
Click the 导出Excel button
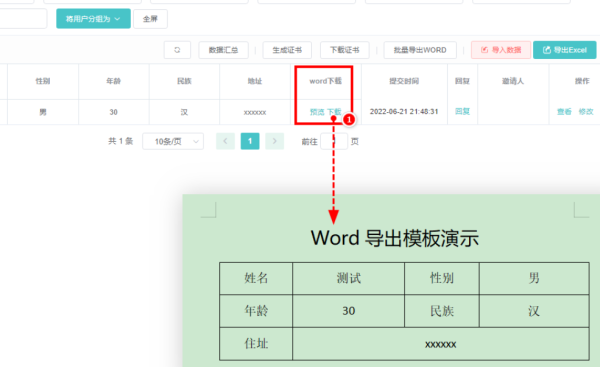[565, 50]
